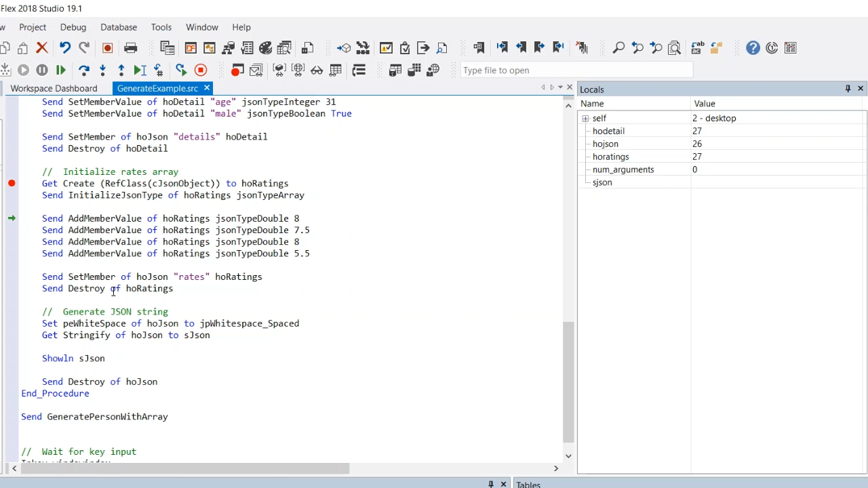Open the editor tab list dropdown arrow
The image size is (868, 488).
coord(560,87)
